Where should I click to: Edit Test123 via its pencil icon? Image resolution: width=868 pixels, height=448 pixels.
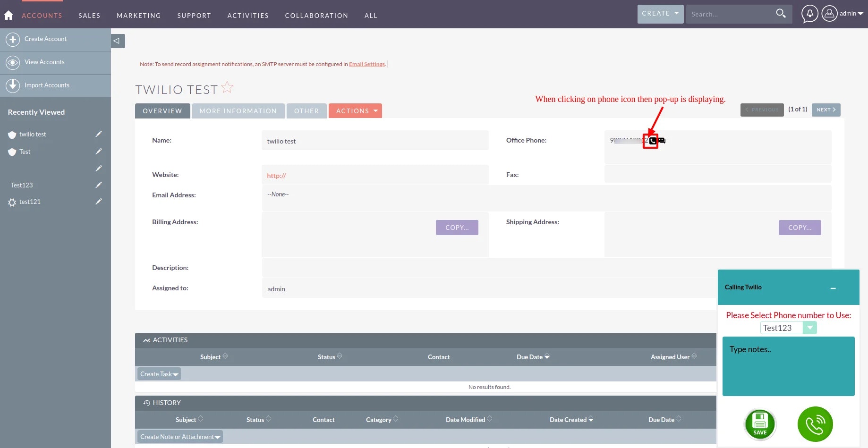(x=98, y=185)
